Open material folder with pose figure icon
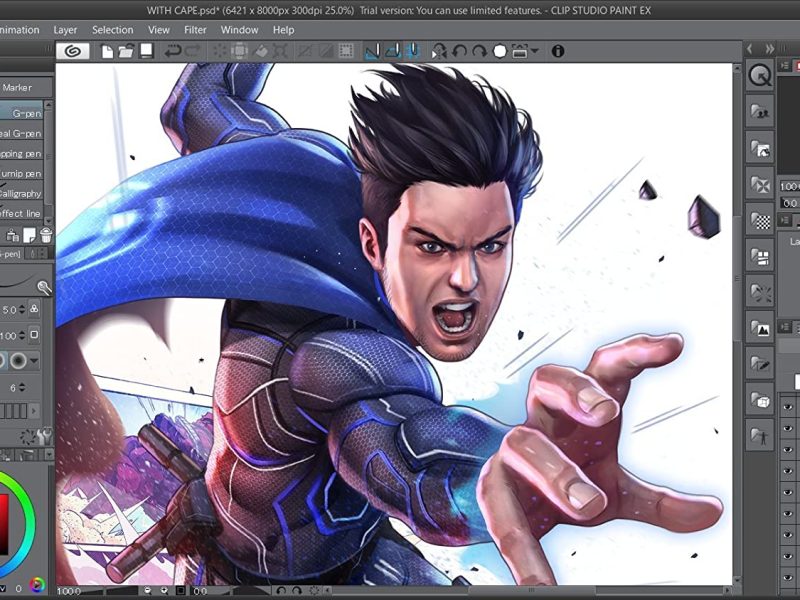This screenshot has height=600, width=800. pos(760,435)
